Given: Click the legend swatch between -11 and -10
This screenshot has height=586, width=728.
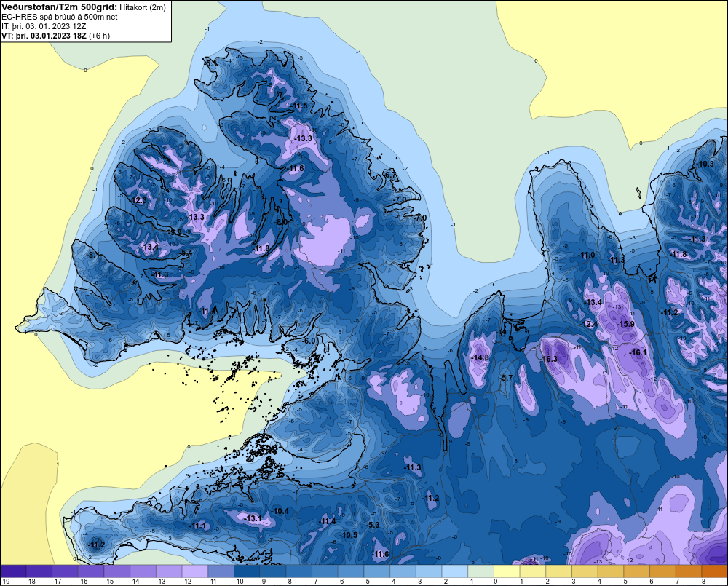Looking at the screenshot, I should click(x=221, y=571).
